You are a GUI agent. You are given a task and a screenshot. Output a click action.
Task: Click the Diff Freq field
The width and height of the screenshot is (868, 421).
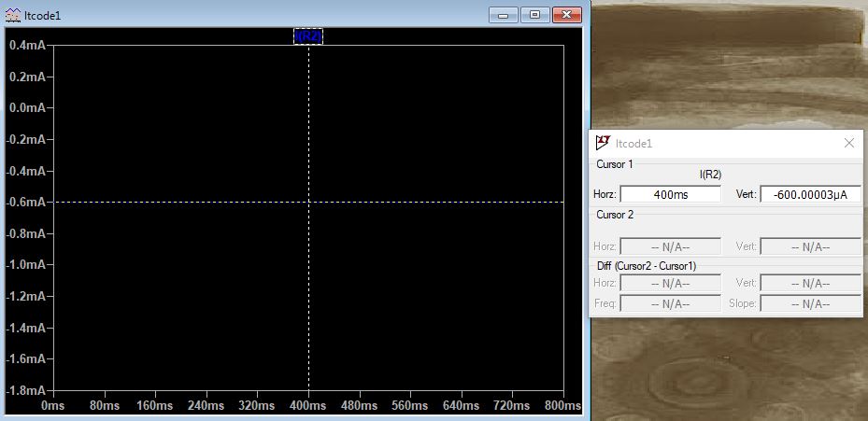(670, 303)
